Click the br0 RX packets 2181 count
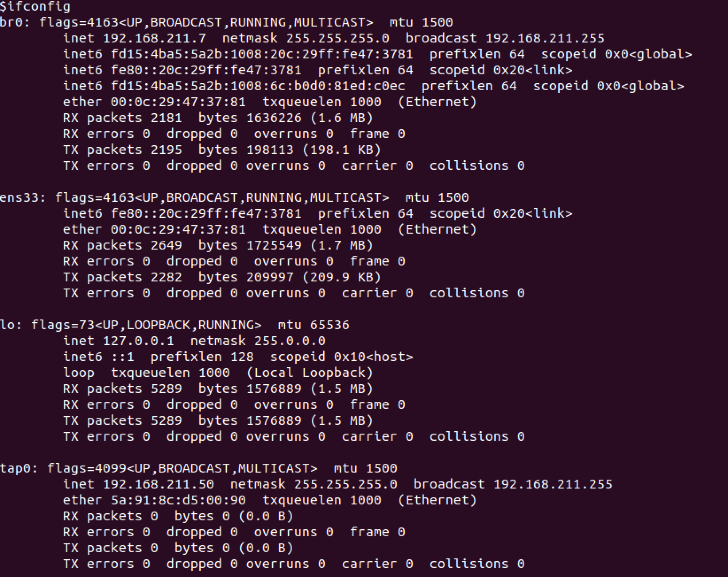The width and height of the screenshot is (728, 577). click(x=166, y=118)
